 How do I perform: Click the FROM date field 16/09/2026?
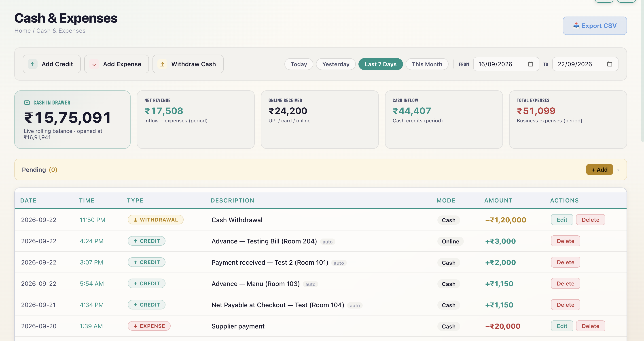(x=506, y=64)
